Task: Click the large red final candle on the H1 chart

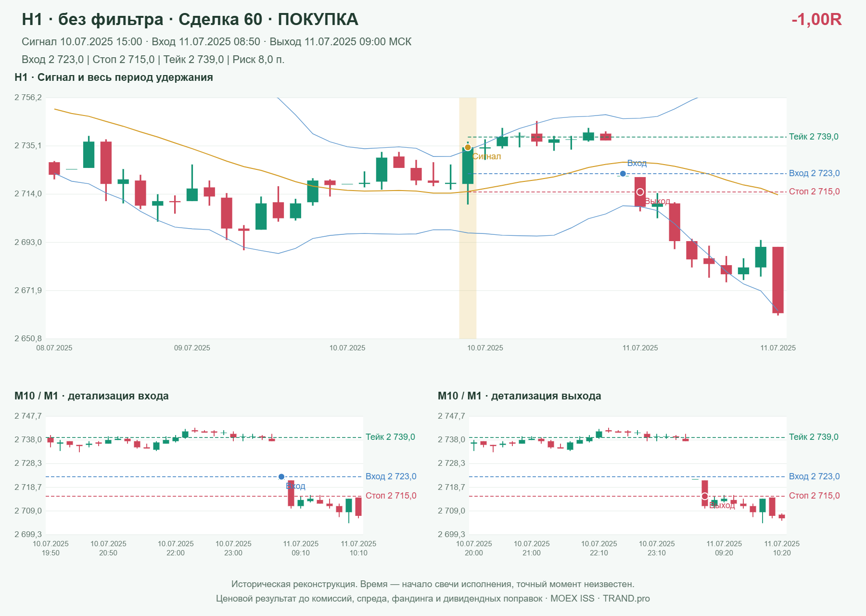Action: [778, 280]
